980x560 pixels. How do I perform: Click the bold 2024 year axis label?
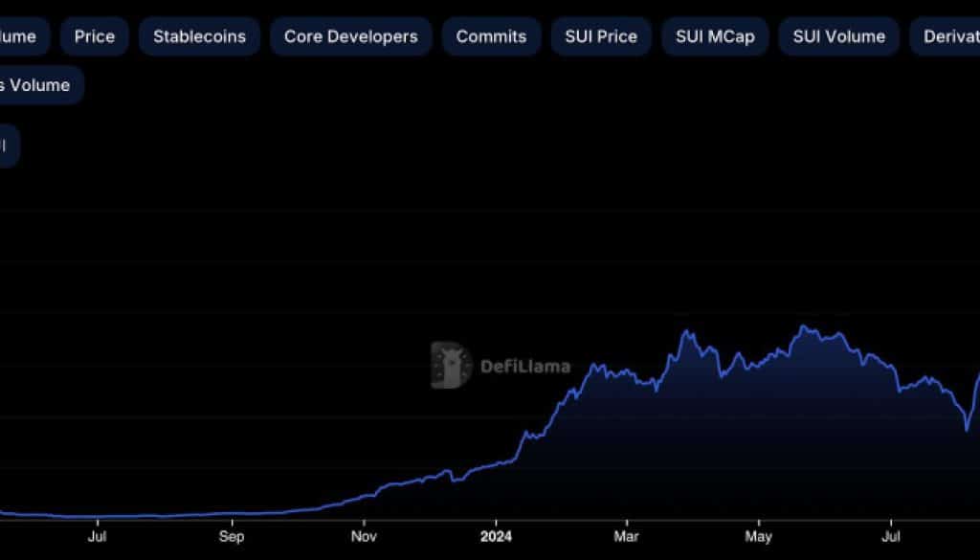496,537
